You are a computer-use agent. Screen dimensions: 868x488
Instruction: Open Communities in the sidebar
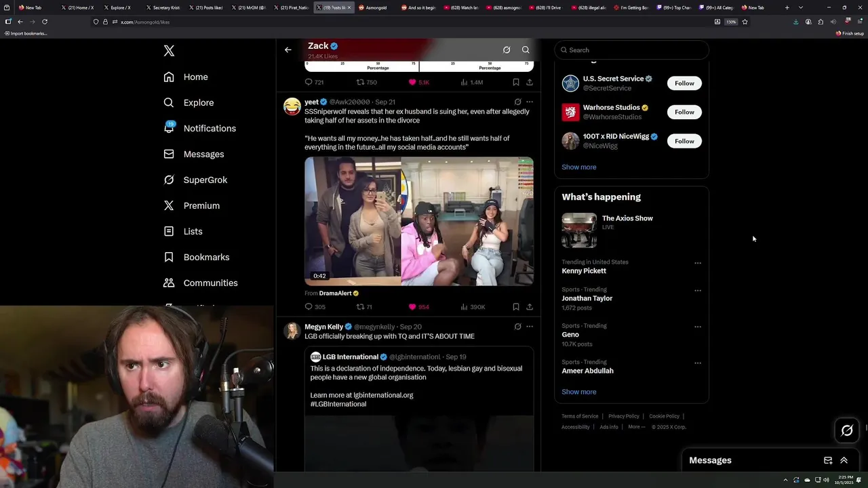[200, 283]
